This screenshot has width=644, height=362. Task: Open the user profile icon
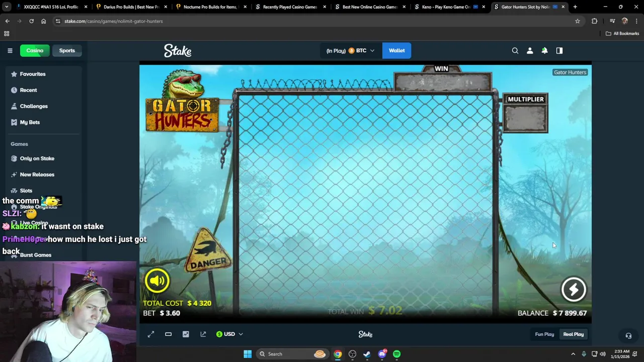pos(530,50)
